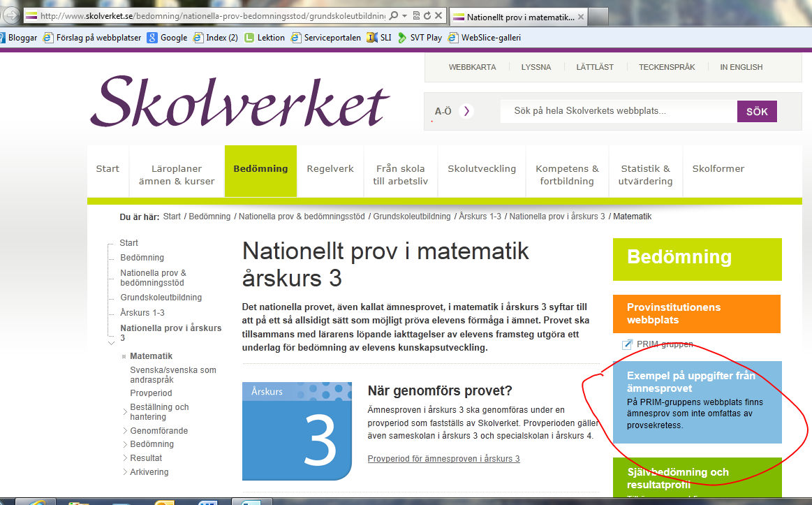Open the Från skola till arbetsliv tab

click(401, 171)
